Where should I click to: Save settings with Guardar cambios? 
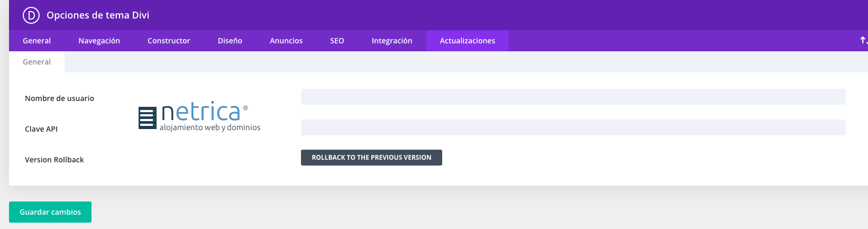(x=50, y=212)
